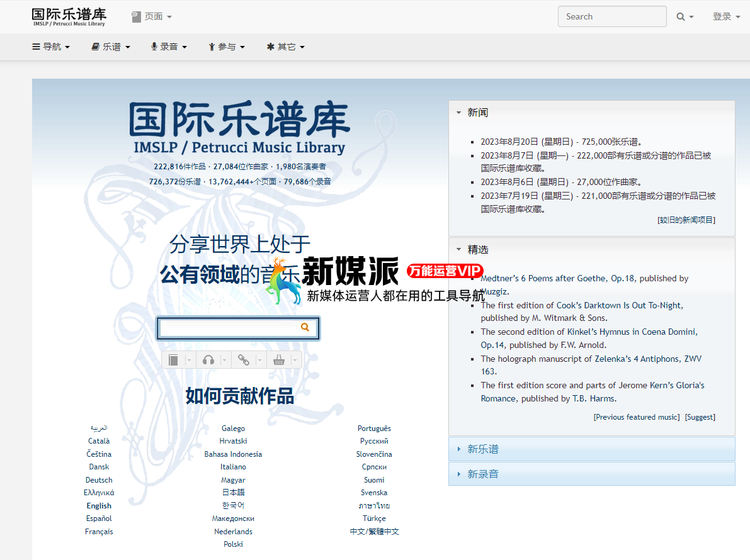This screenshot has height=560, width=750.
Task: Select the book scores search icon
Action: click(174, 360)
